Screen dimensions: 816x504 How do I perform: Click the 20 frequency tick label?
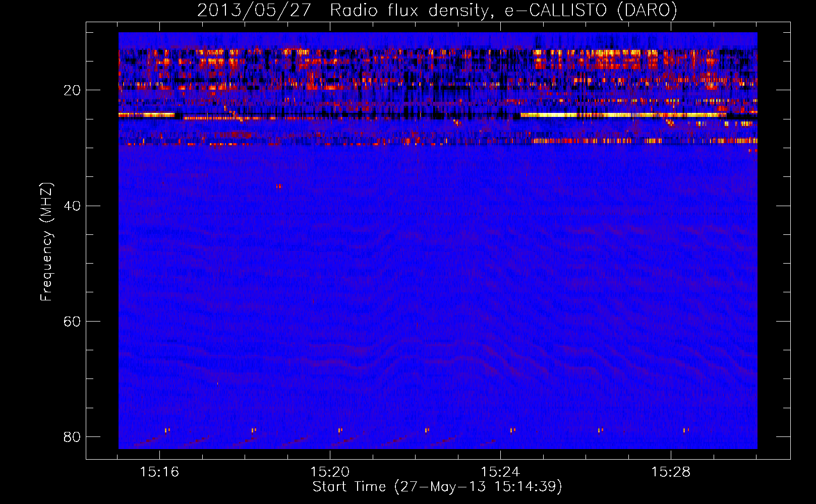pyautogui.click(x=72, y=90)
